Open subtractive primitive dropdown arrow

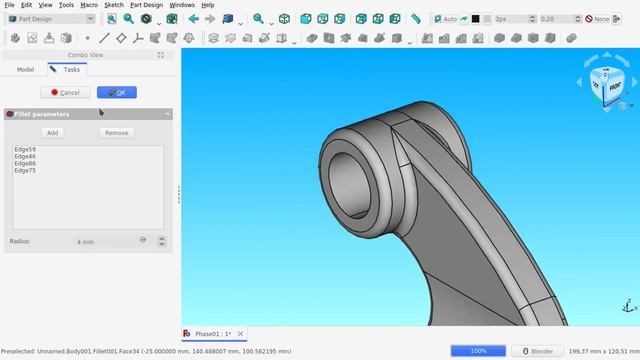click(x=409, y=42)
